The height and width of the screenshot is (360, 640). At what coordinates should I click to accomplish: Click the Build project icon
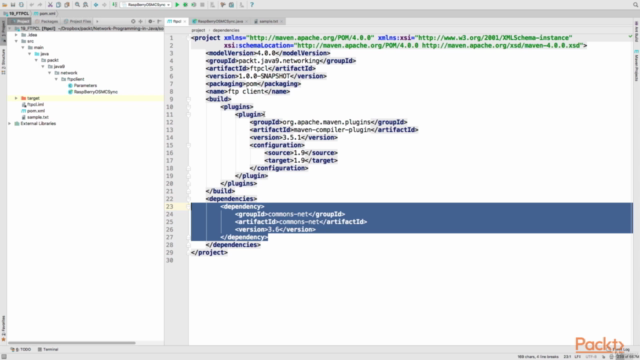115,4
